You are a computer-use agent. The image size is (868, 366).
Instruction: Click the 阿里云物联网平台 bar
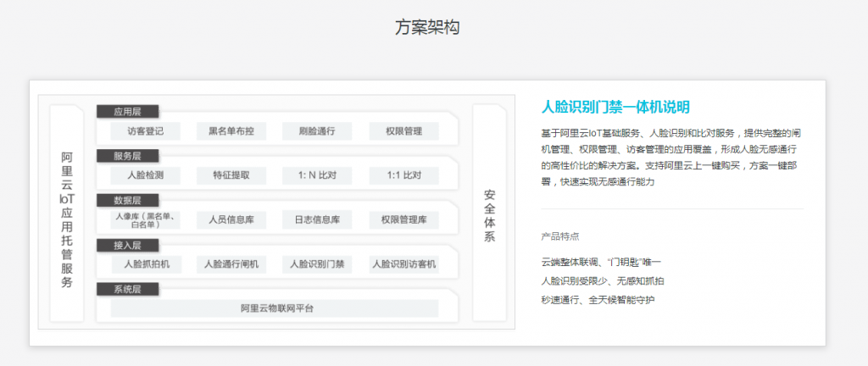coord(275,308)
